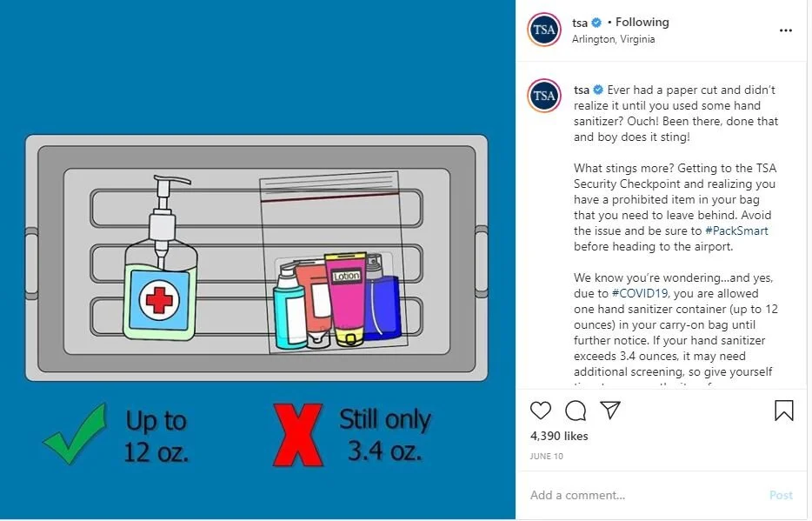Open the #PackSmart hashtag

pos(736,231)
